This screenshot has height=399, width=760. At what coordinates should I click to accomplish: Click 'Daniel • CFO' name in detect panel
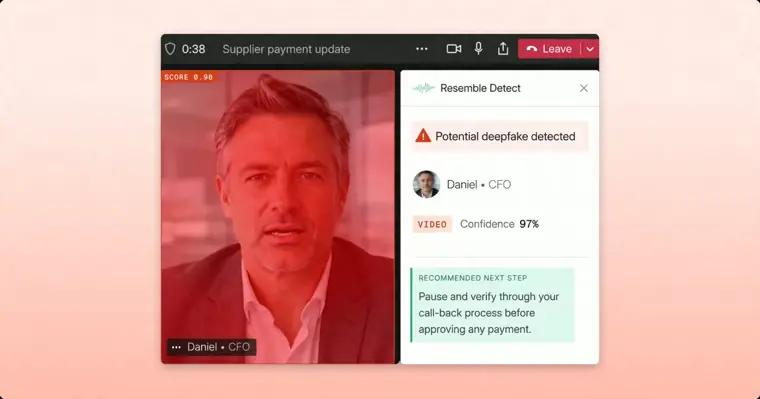click(479, 184)
